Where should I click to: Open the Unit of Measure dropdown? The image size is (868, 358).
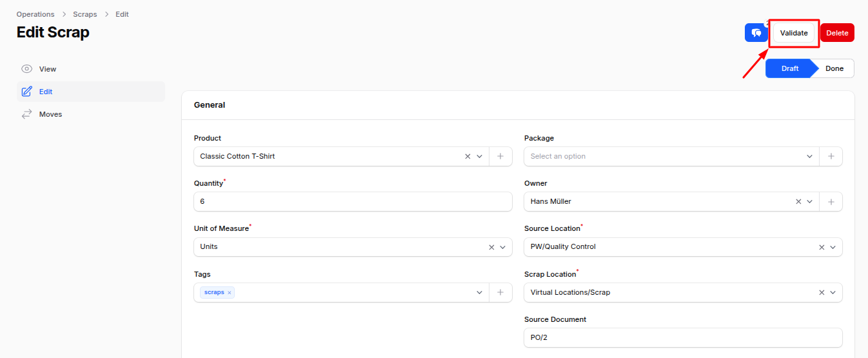[503, 247]
